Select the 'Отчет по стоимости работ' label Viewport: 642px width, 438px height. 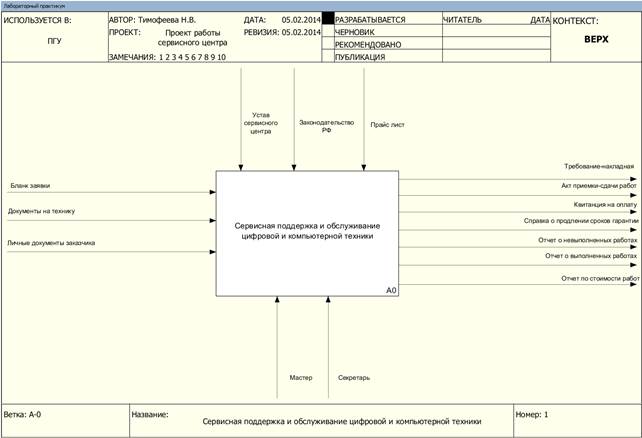coord(600,278)
